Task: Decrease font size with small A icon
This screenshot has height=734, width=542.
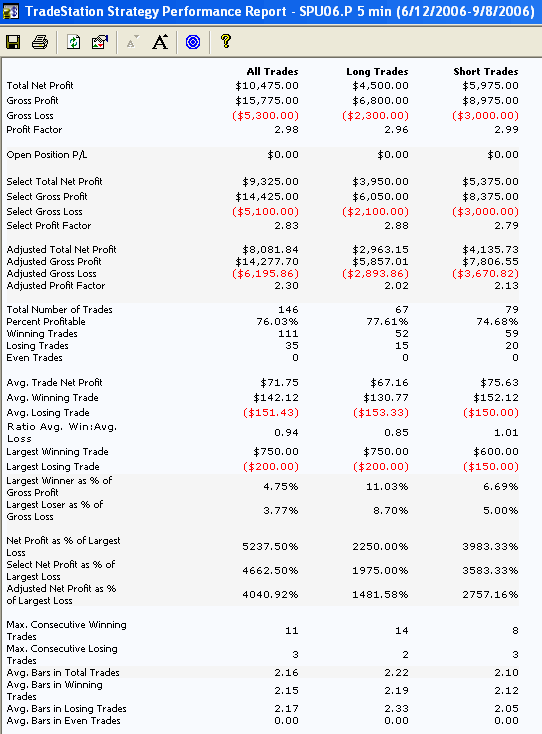Action: 132,42
